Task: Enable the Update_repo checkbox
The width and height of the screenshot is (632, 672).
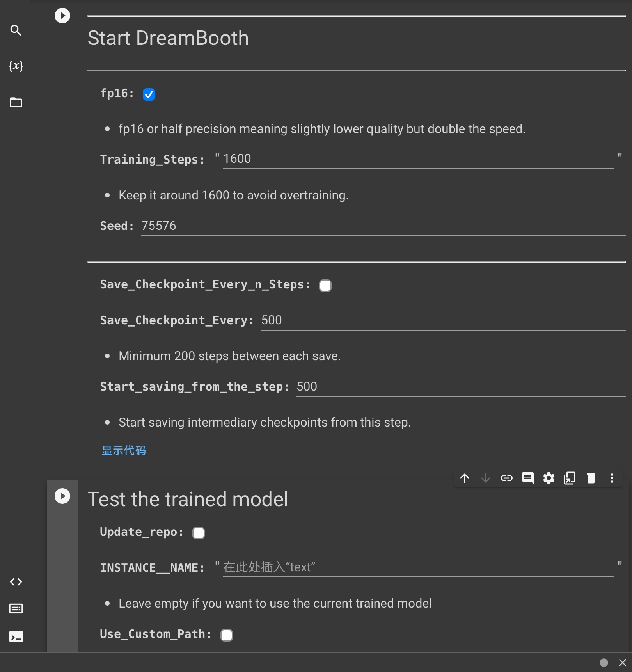Action: click(x=199, y=533)
